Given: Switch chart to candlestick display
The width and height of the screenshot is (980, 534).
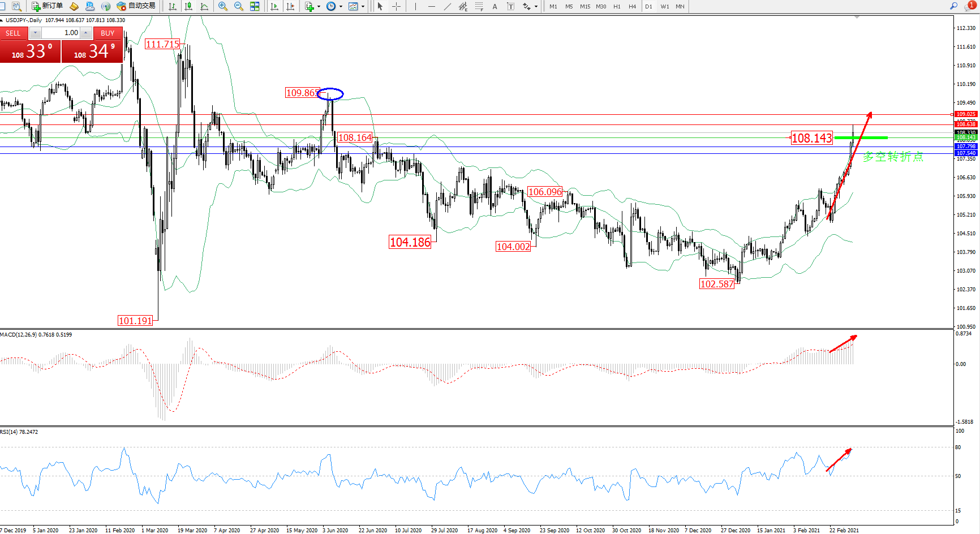Looking at the screenshot, I should (188, 6).
